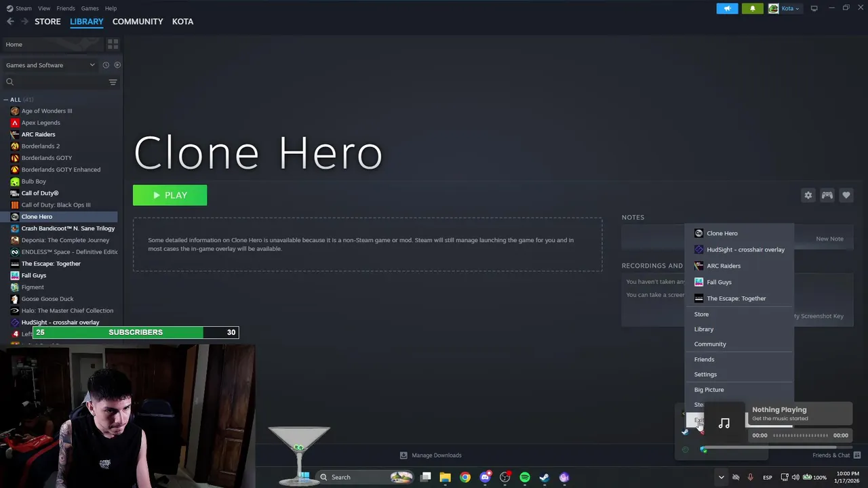The image size is (868, 488).
Task: Click the green PLAY button
Action: 170,195
